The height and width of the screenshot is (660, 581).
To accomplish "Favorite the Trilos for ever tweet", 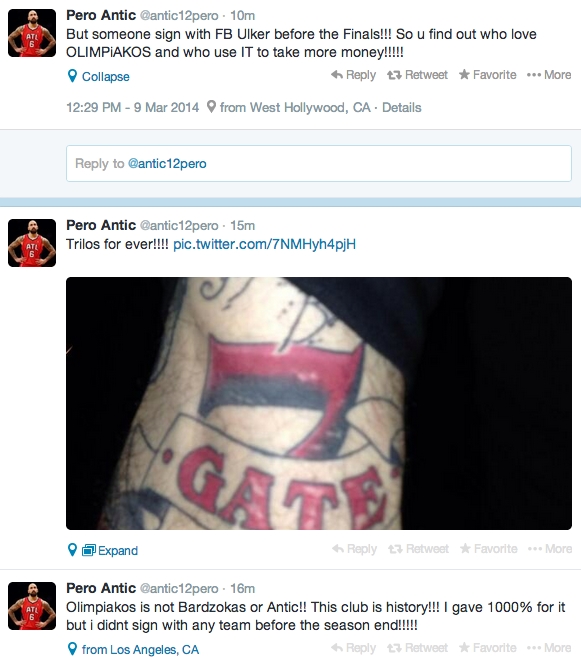I will 488,549.
